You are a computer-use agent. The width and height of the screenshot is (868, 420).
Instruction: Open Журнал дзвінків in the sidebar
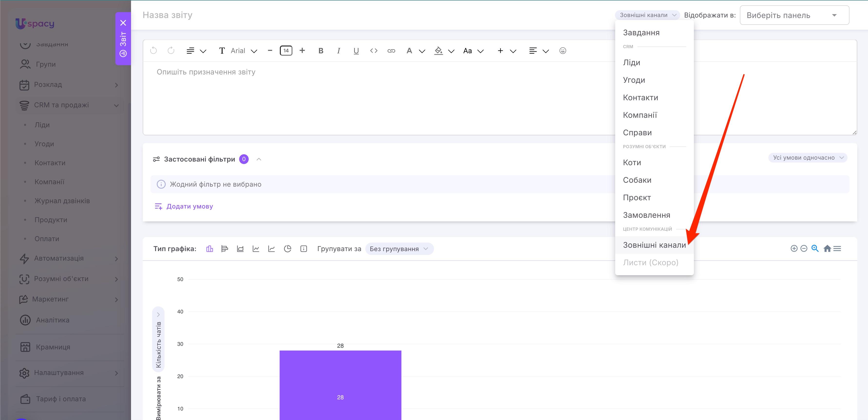62,201
